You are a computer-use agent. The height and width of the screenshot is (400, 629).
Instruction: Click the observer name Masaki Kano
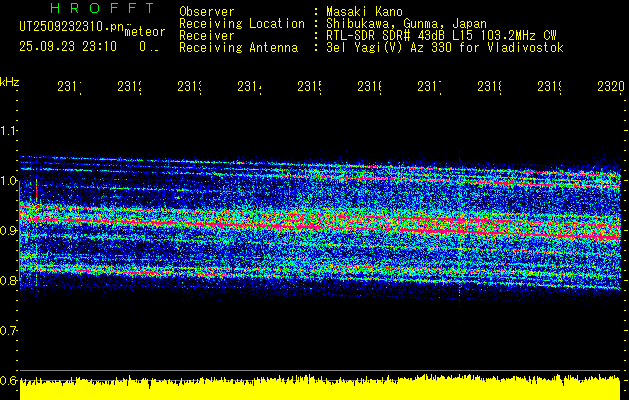pos(364,11)
